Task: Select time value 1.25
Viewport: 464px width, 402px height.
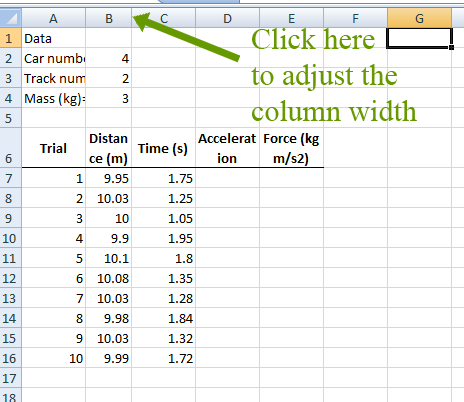Action: coord(164,198)
